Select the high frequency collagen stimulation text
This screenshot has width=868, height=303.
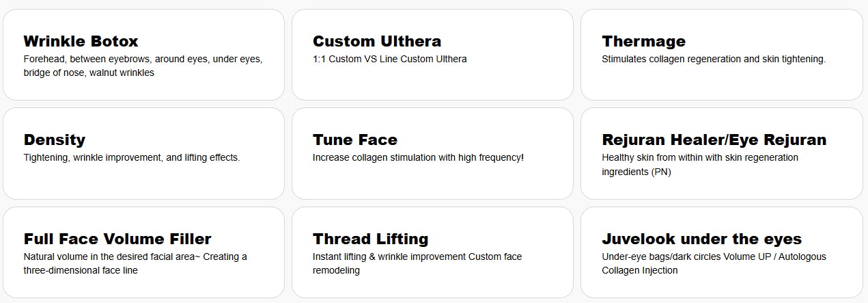tap(418, 157)
